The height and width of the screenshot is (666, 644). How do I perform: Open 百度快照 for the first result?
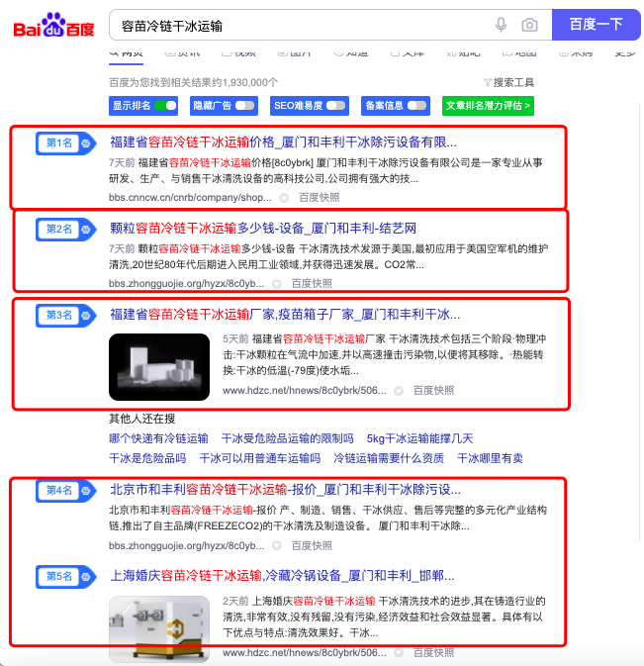tap(320, 198)
